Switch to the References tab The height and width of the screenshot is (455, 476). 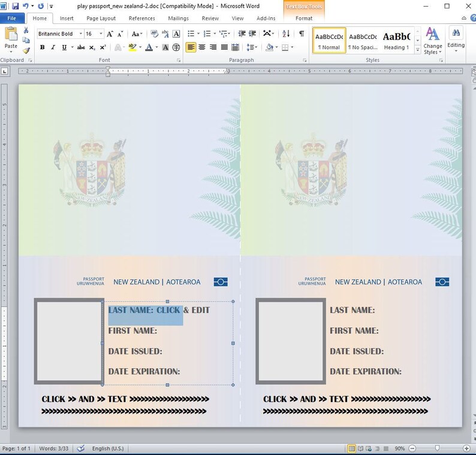[141, 18]
